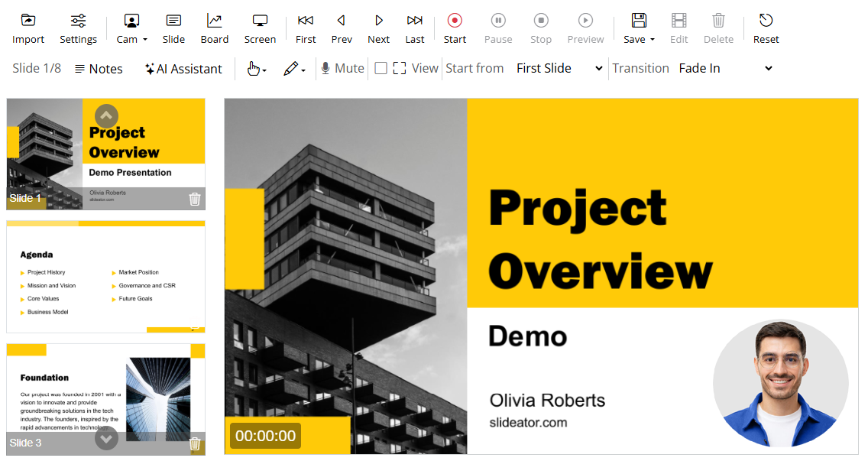
Task: Select the hand pointer tool
Action: (x=253, y=69)
